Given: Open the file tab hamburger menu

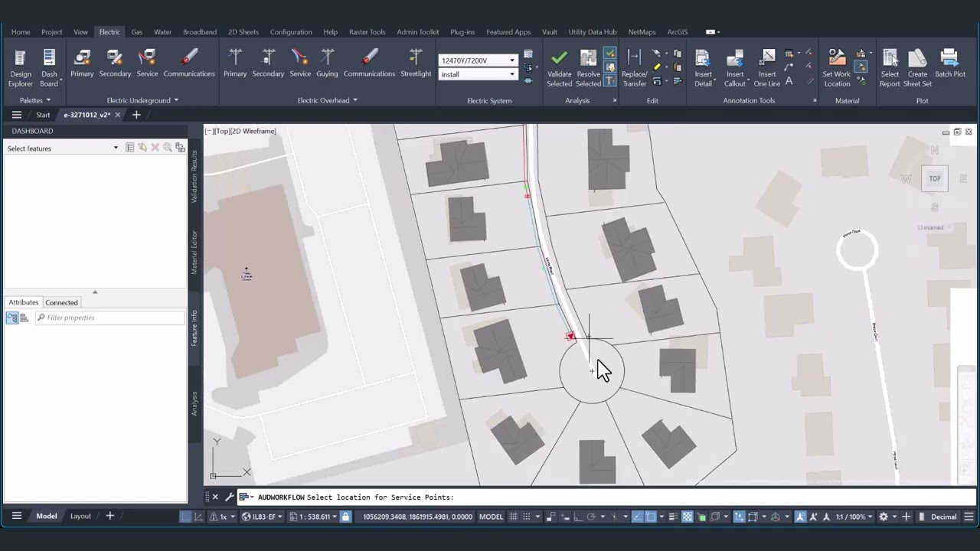Looking at the screenshot, I should (x=16, y=115).
